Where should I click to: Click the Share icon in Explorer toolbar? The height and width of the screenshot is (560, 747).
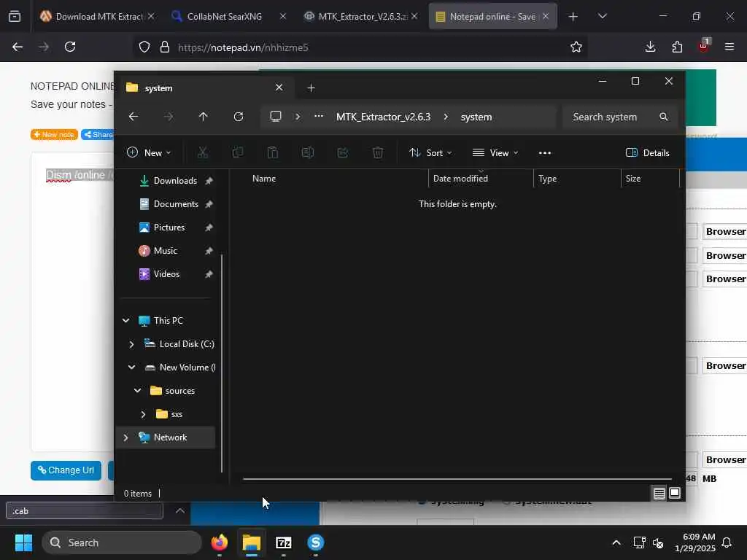343,152
